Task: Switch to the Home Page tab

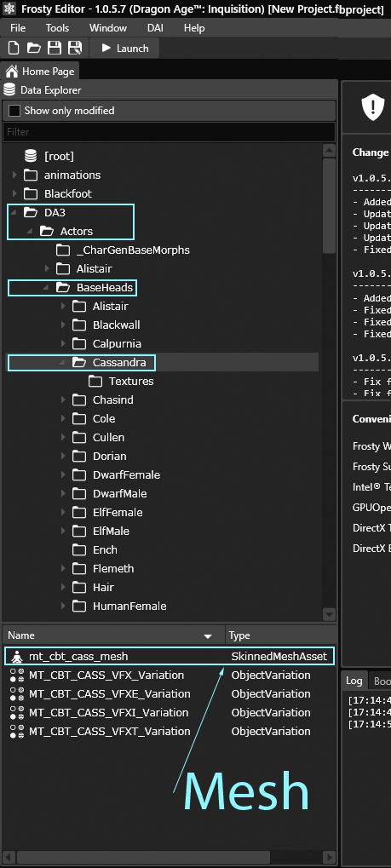Action: [x=41, y=72]
